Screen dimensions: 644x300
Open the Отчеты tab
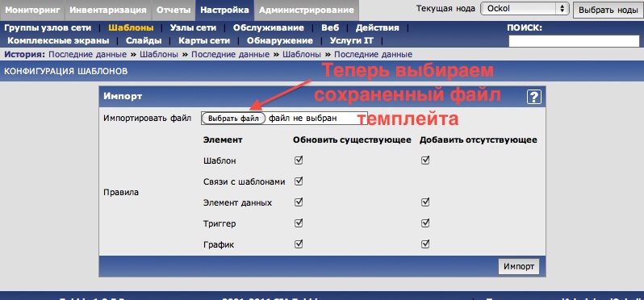[174, 10]
